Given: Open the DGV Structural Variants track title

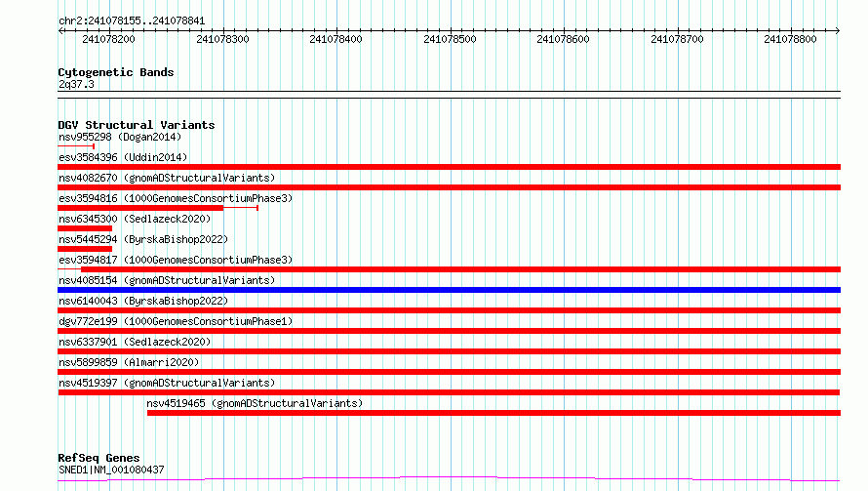Looking at the screenshot, I should click(137, 125).
